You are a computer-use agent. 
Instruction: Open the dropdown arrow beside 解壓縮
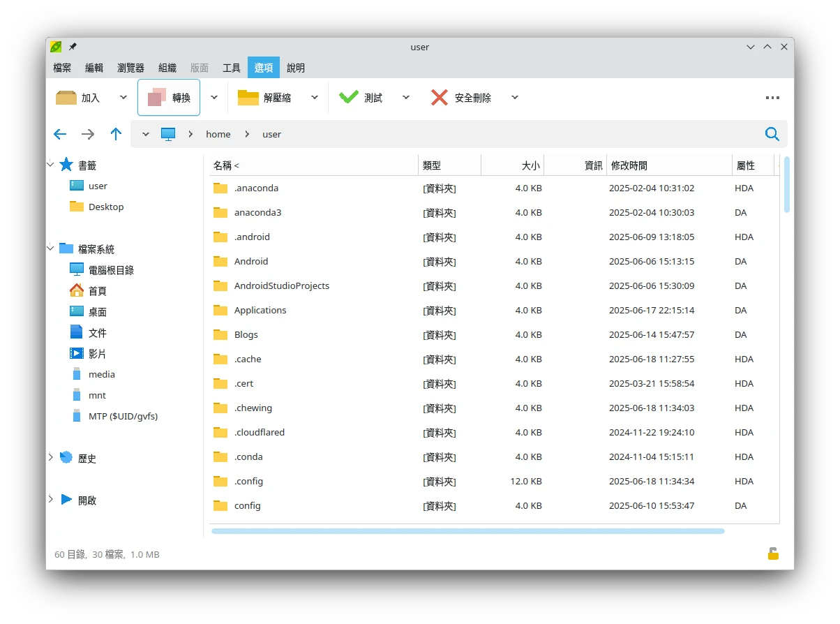(315, 98)
